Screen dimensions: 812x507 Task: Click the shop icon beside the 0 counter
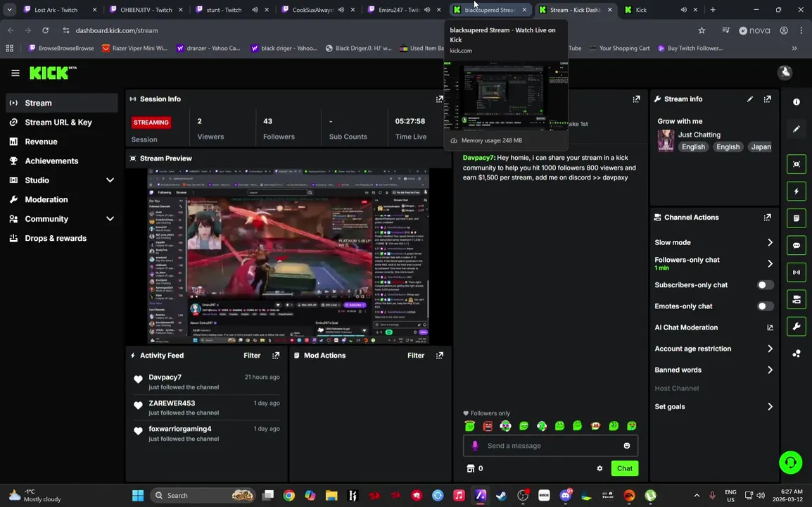pos(470,469)
